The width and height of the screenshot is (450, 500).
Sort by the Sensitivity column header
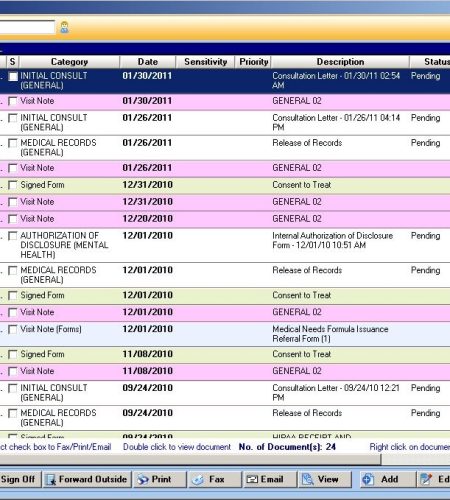[x=205, y=62]
